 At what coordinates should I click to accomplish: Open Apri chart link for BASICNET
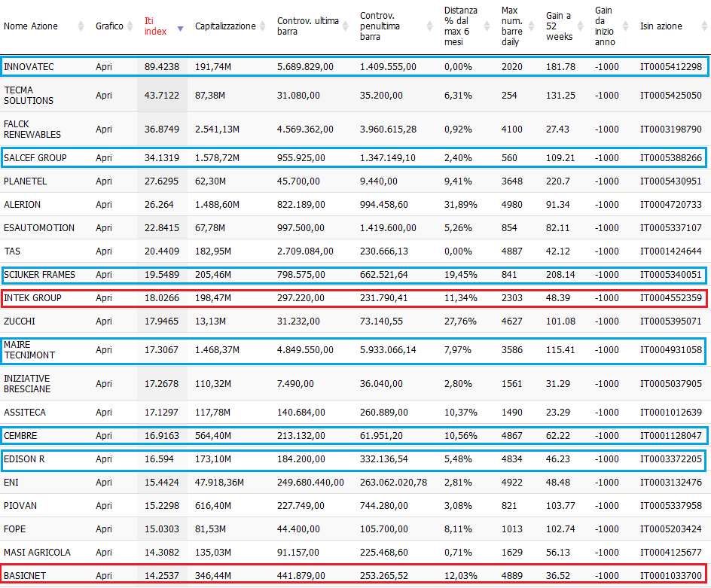pos(104,576)
